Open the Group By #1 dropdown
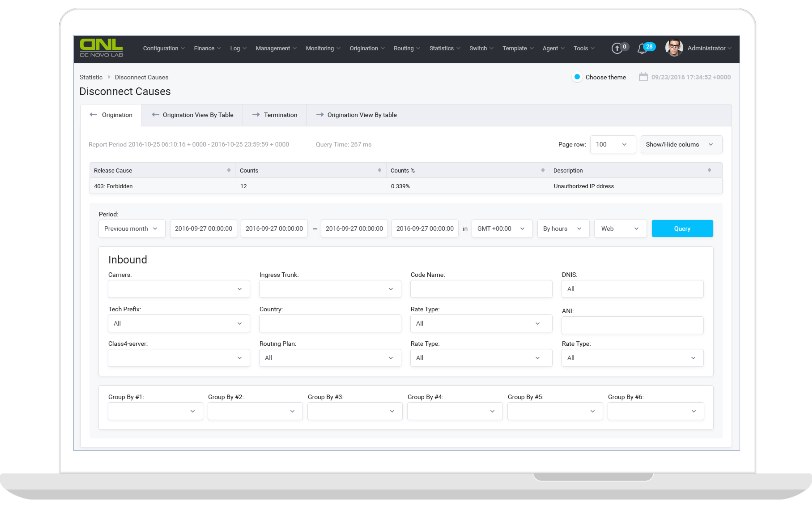 pos(155,411)
